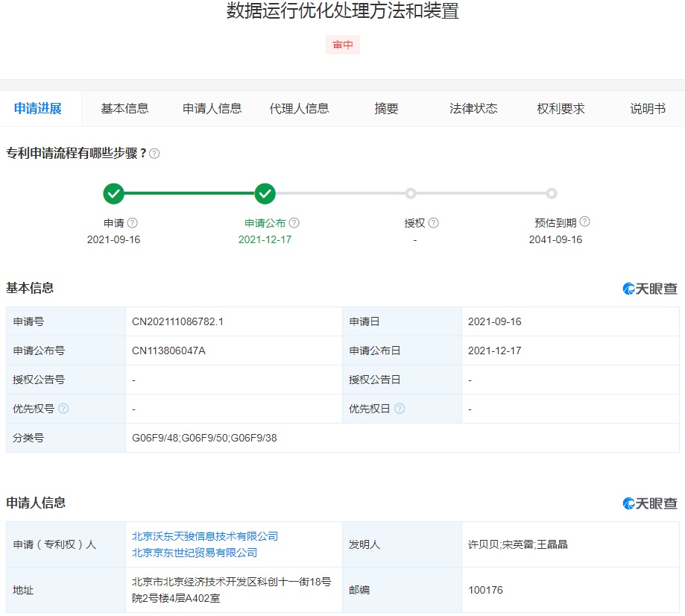This screenshot has height=616, width=685.
Task: Click the green date 2021-12-17 under 申请公布
Action: 265,239
